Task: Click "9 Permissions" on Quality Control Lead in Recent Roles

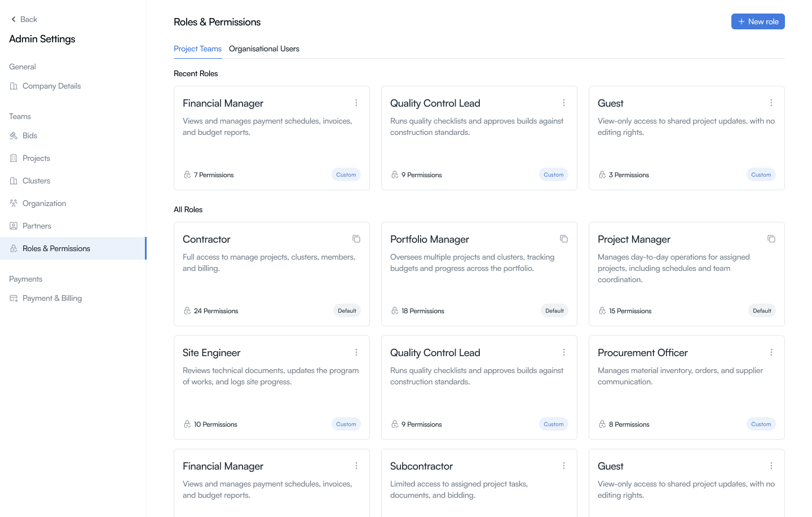Action: click(x=422, y=175)
